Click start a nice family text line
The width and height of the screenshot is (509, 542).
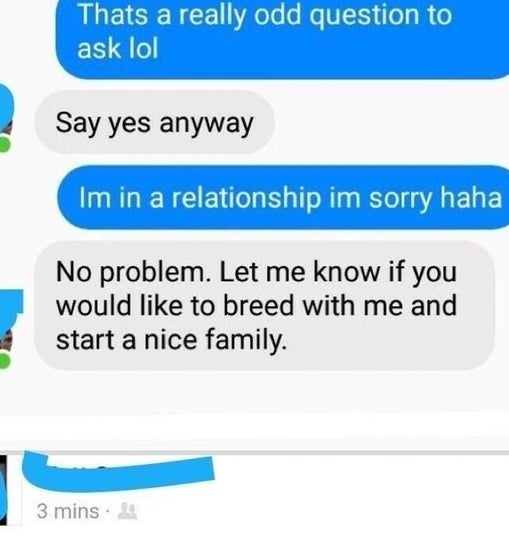tap(171, 340)
